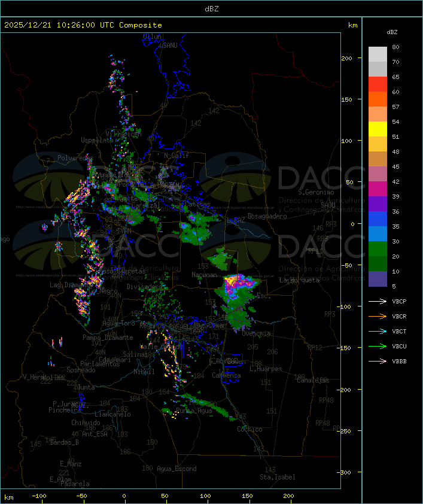Viewport: 423px width, 504px height.
Task: Pick the magenta swatch in dBZ legend
Action: [x=378, y=189]
